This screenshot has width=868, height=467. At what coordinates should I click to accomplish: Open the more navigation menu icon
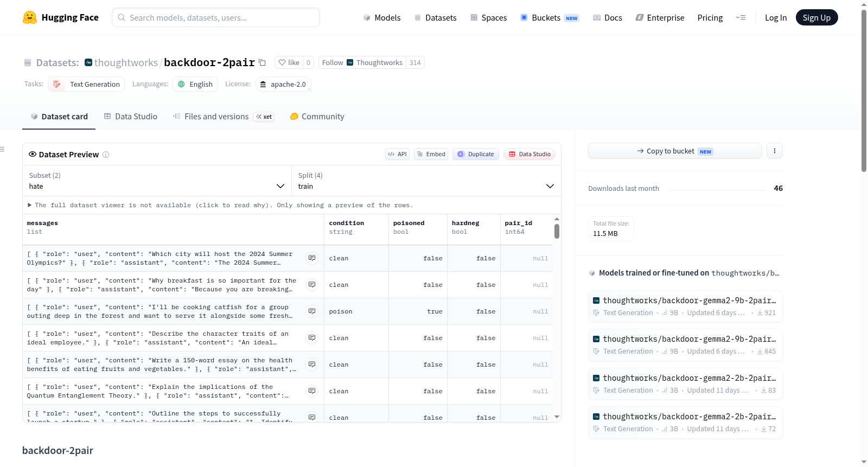[x=741, y=17]
